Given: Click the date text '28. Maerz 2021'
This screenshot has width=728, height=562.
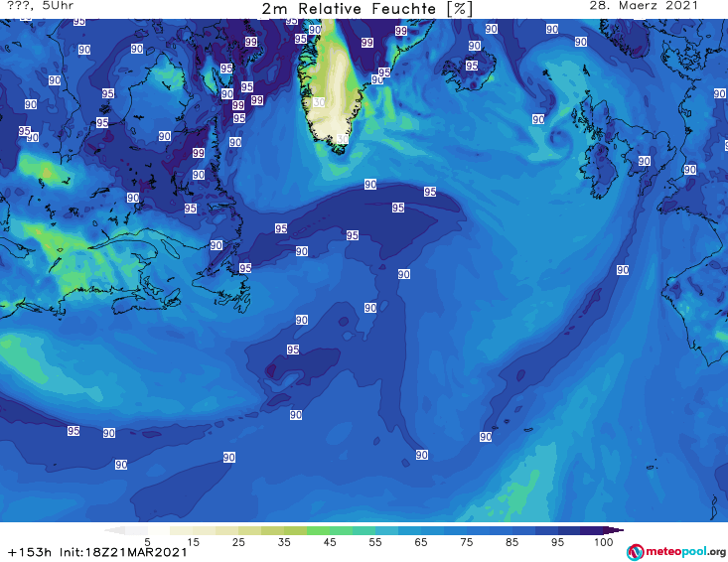Looking at the screenshot, I should 644,6.
